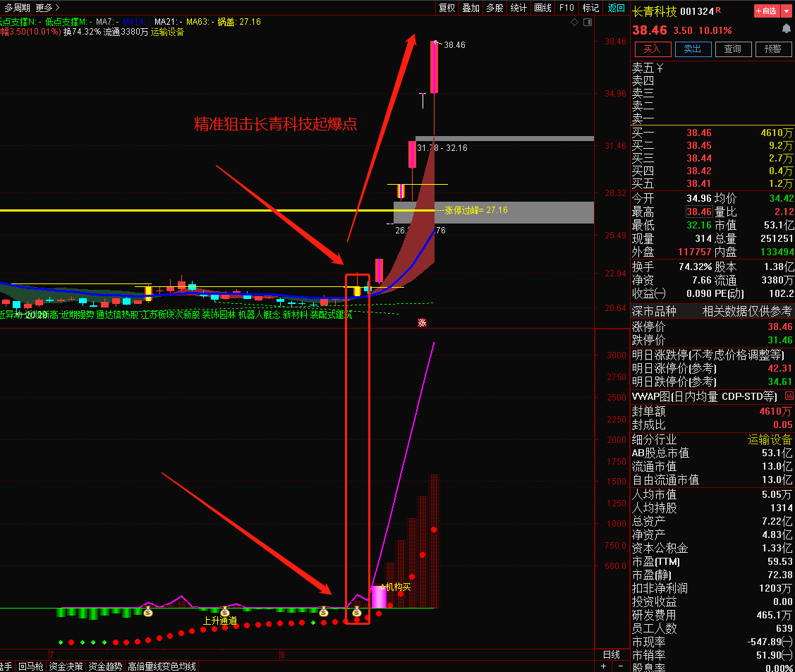Viewport: 795px width, 672px height.
Task: Click the 明日涨停价(参考) 42.31 row
Action: (712, 368)
